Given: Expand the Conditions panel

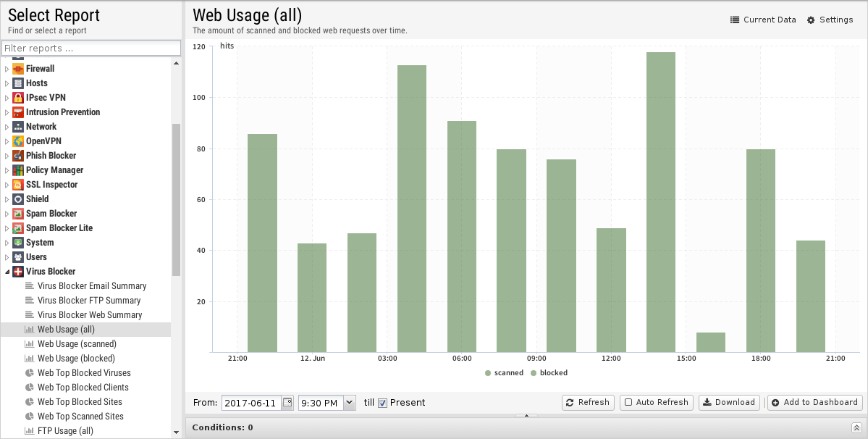Looking at the screenshot, I should [x=856, y=427].
